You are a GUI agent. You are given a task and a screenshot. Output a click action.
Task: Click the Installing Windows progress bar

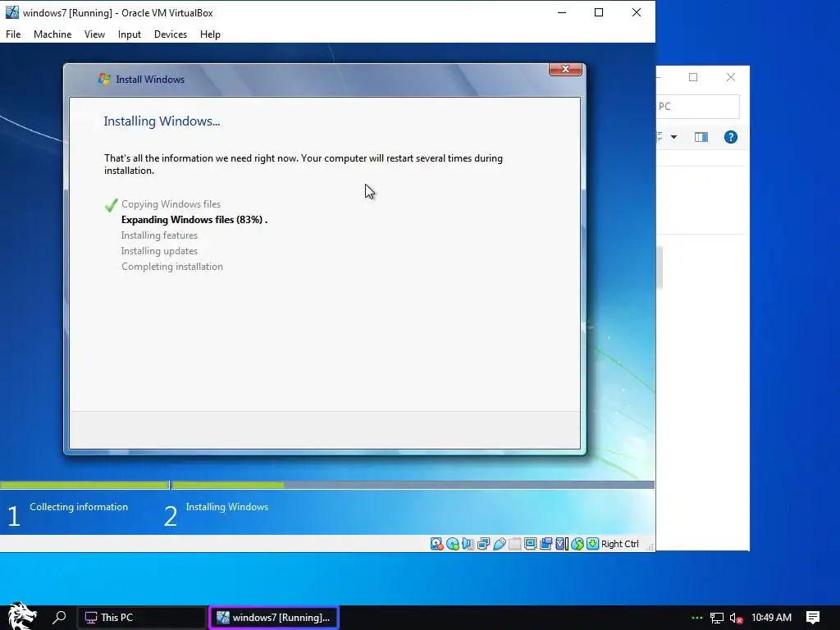tap(413, 485)
